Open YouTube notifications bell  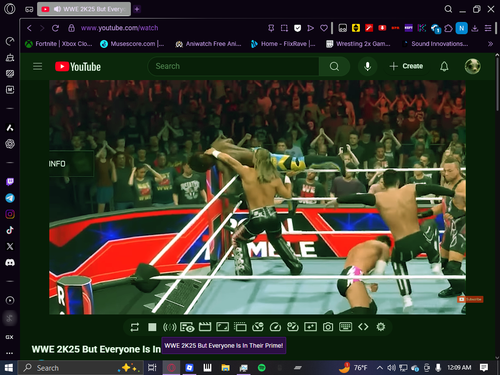coord(444,66)
